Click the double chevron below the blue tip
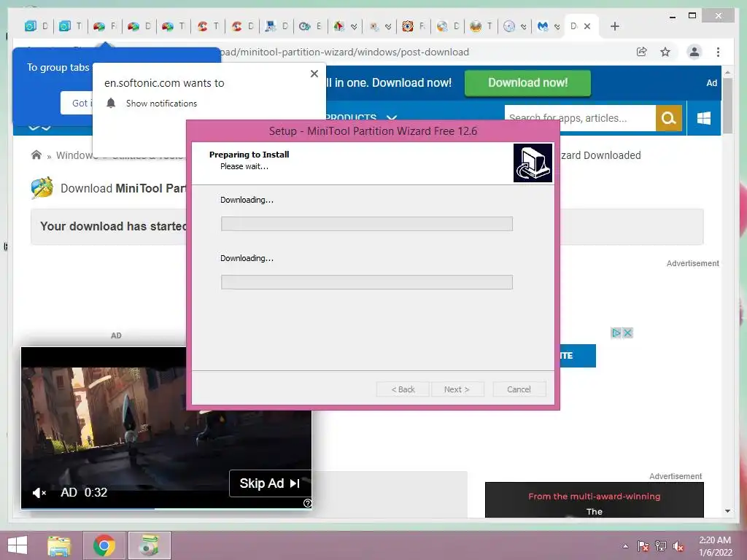Viewport: 747px width, 560px height. (39, 128)
